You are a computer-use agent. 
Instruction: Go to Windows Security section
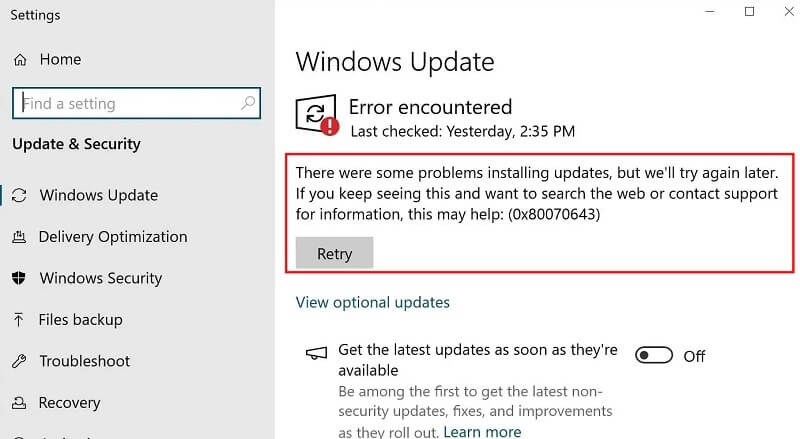[x=100, y=278]
